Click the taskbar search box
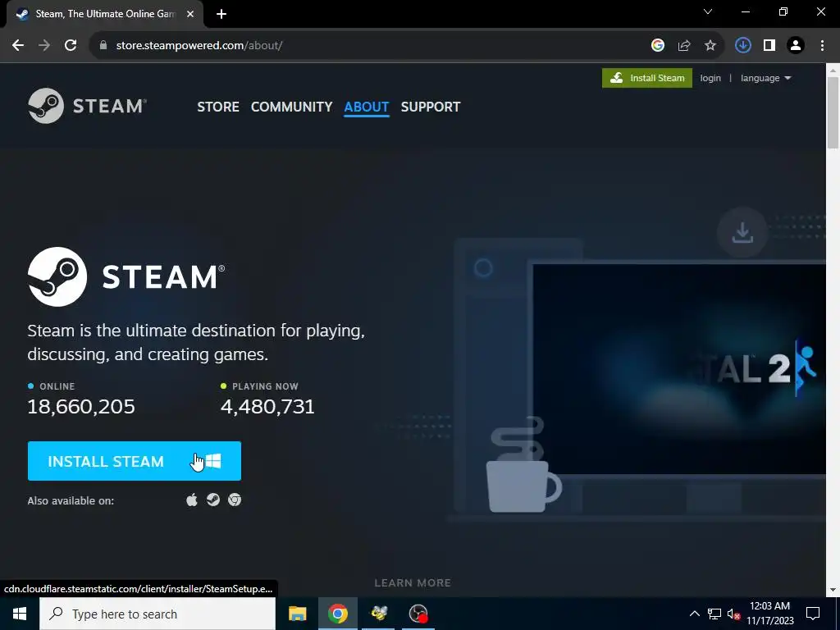Viewport: 840px width, 630px height. tap(157, 614)
